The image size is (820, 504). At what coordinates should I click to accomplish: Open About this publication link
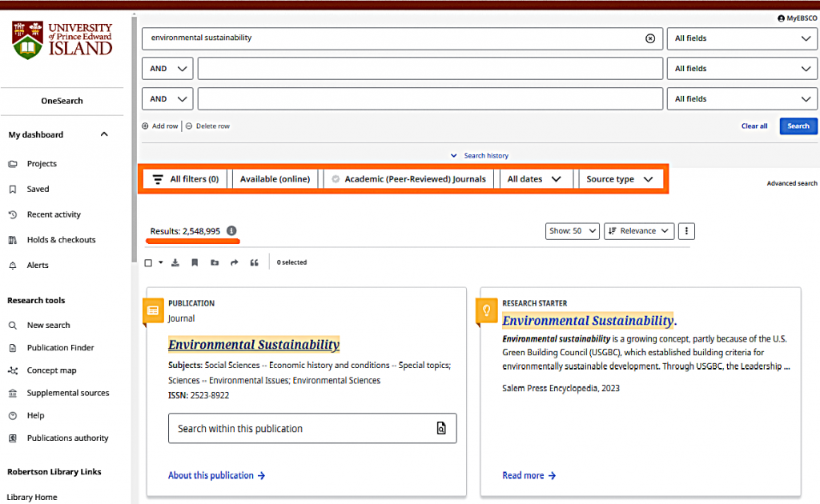click(x=216, y=475)
